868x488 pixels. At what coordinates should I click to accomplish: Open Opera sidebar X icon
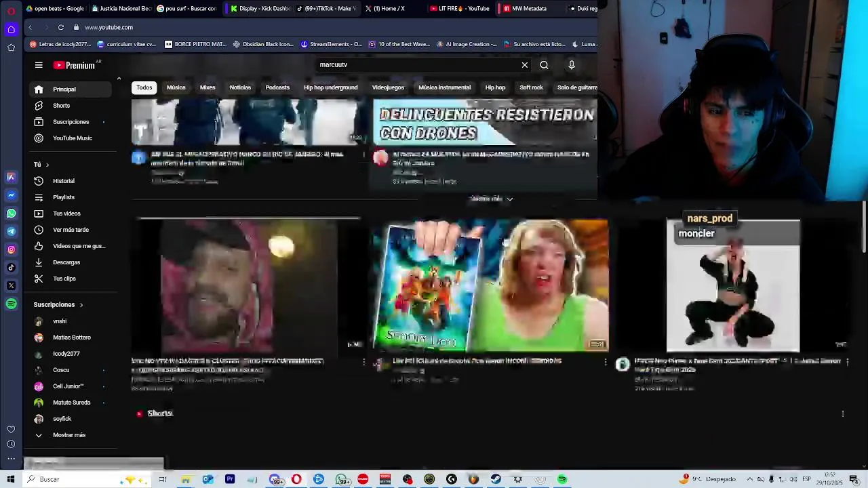[x=11, y=286]
